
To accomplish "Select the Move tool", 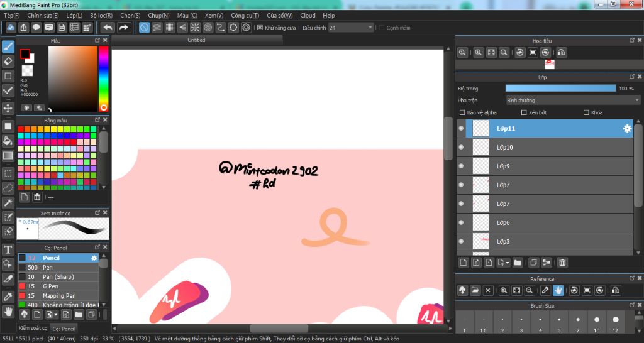I will [x=8, y=108].
